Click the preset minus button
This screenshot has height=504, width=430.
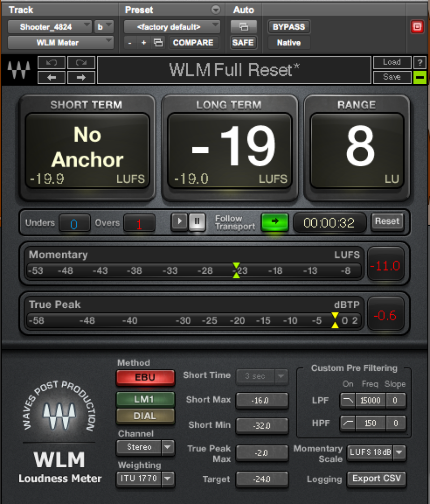click(x=129, y=43)
